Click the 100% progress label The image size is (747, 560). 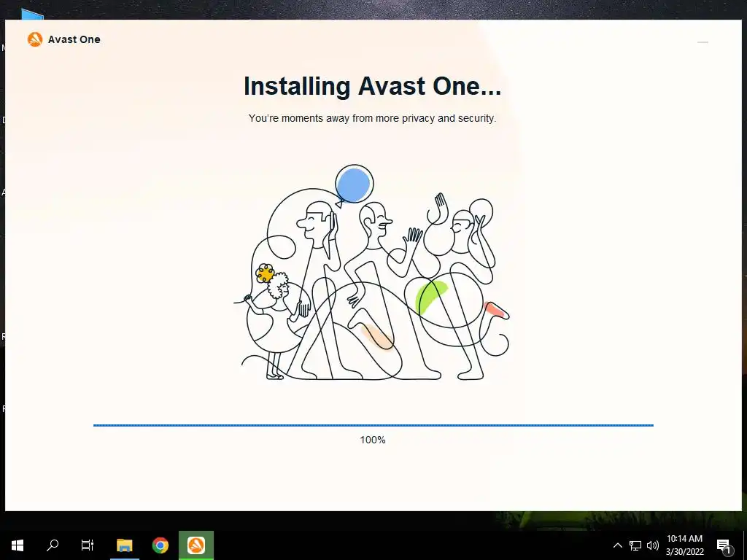pyautogui.click(x=373, y=440)
